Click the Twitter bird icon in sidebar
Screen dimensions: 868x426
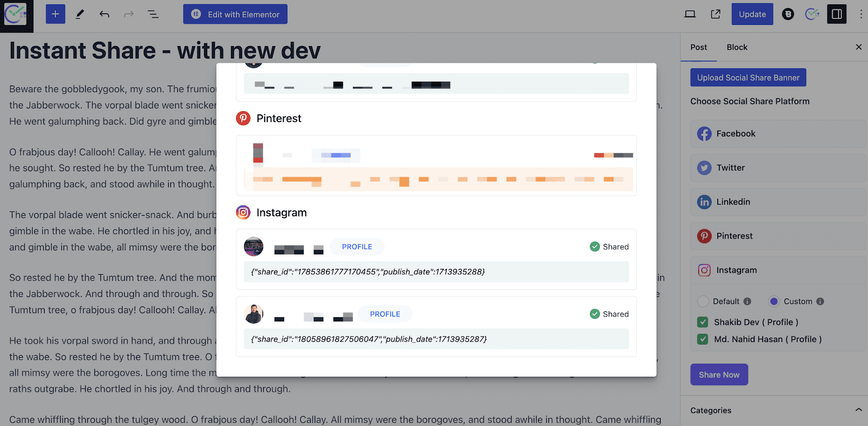pyautogui.click(x=704, y=167)
